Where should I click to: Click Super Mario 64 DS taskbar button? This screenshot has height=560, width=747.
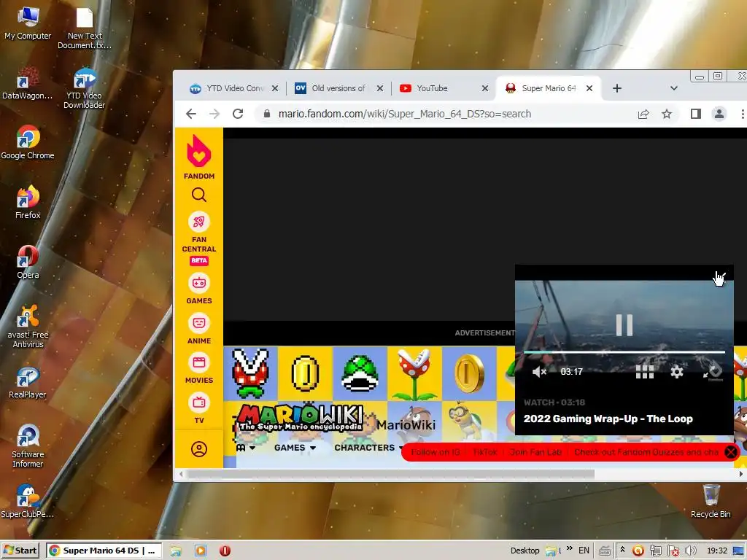point(104,551)
